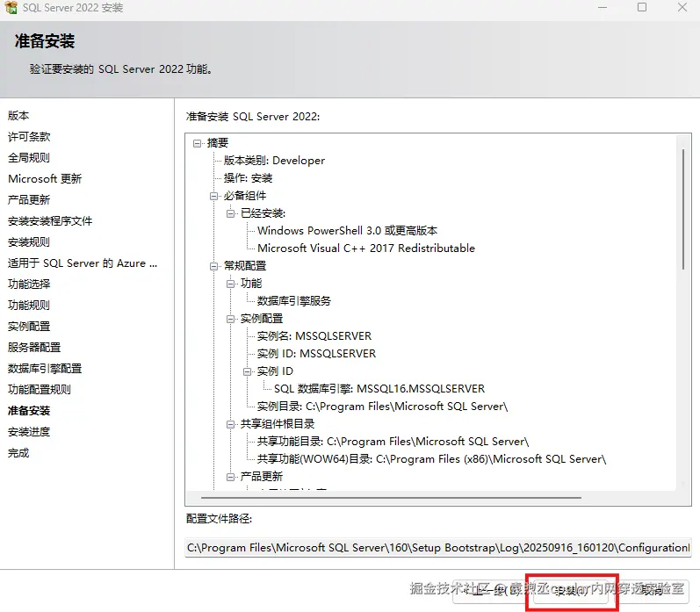Select the 操作: 安装 tree row
This screenshot has height=612, width=700.
click(249, 178)
